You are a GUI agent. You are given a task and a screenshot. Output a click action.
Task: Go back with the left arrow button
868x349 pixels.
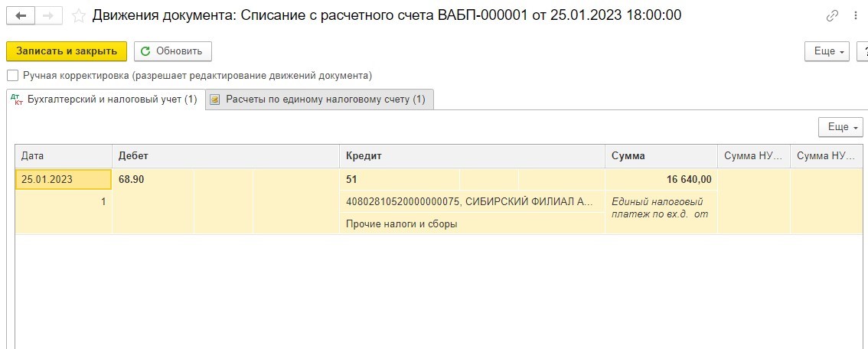21,16
